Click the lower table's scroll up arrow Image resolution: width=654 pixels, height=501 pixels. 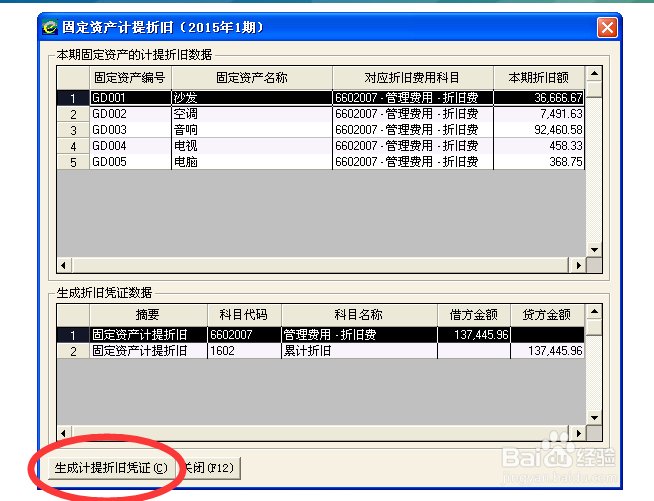pos(594,312)
